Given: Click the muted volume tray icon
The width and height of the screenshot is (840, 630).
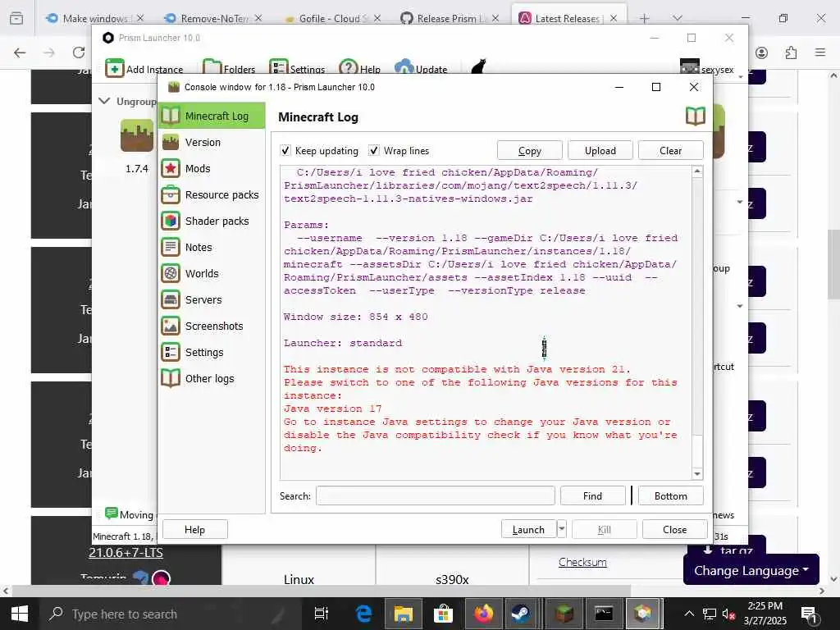Looking at the screenshot, I should (x=728, y=614).
